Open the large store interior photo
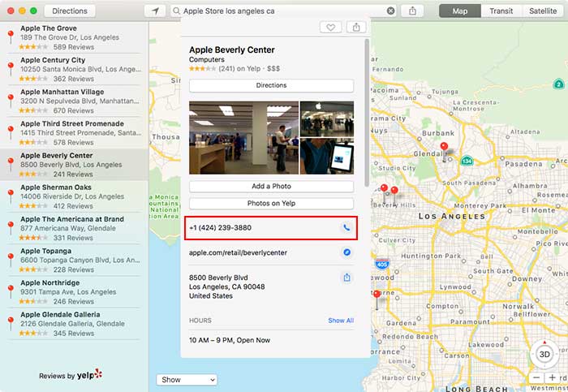The image size is (568, 392). tap(243, 138)
